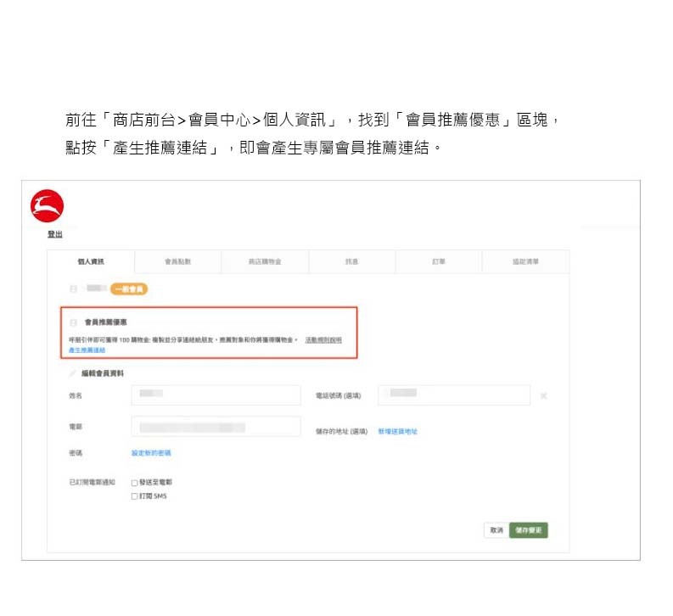Clear phone number with the X icon
673x616 pixels.
(x=543, y=395)
